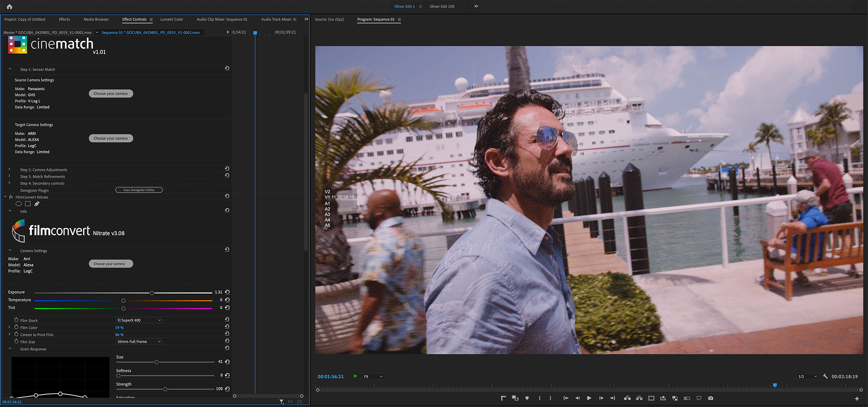
Task: Open Film Size dropdown 35mm Full Frame
Action: [139, 341]
